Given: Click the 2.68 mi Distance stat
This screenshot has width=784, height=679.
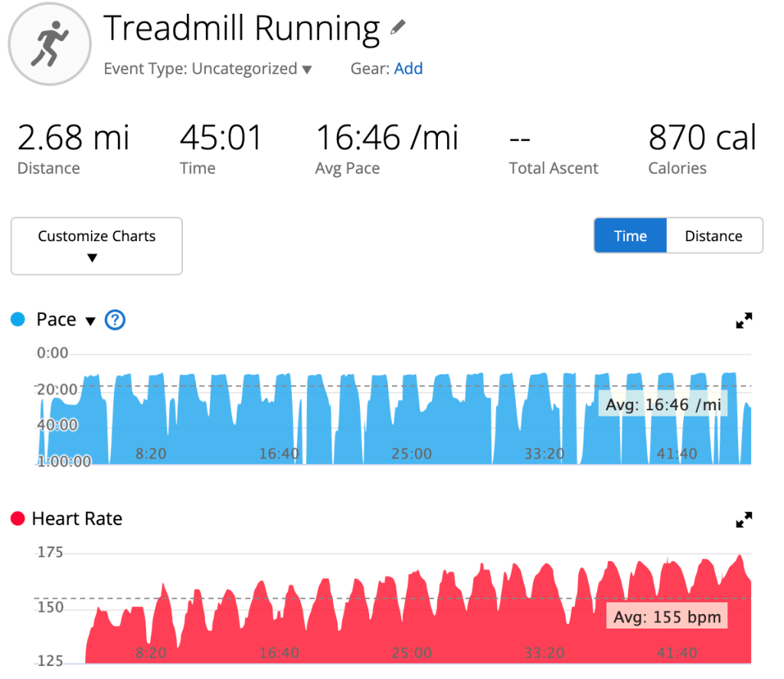Looking at the screenshot, I should pos(73,139).
